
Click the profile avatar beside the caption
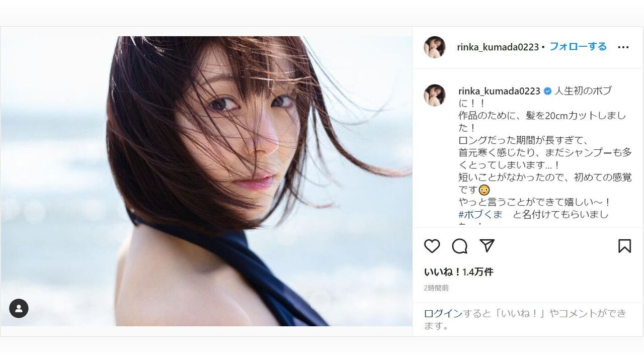(435, 95)
